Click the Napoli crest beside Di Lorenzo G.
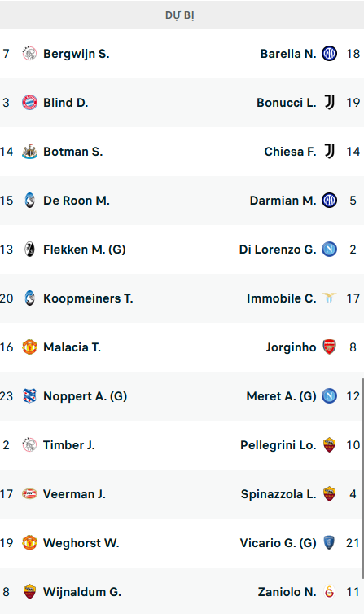The height and width of the screenshot is (614, 364). [x=329, y=250]
